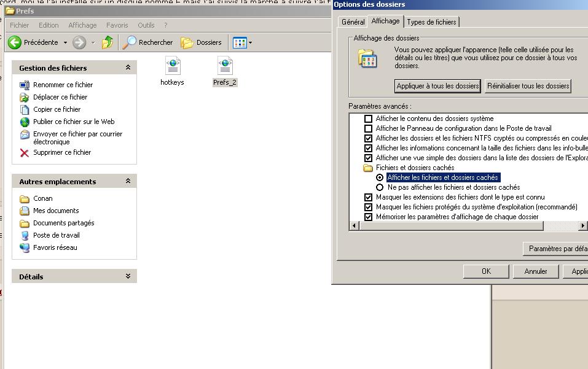
Task: Click the Renommer ce fichier icon
Action: (25, 85)
